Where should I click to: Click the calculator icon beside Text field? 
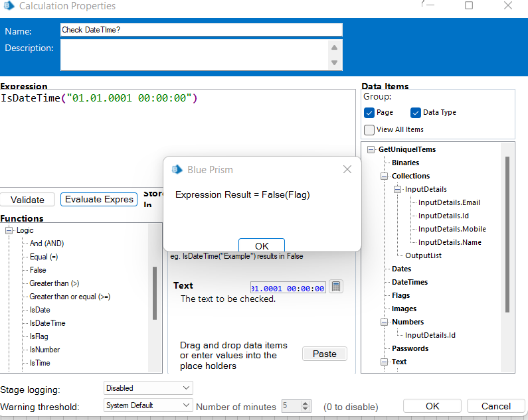pyautogui.click(x=336, y=287)
